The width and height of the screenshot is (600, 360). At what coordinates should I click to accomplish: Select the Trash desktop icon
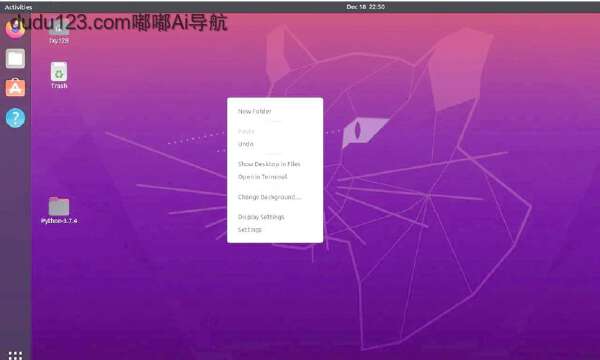(59, 75)
